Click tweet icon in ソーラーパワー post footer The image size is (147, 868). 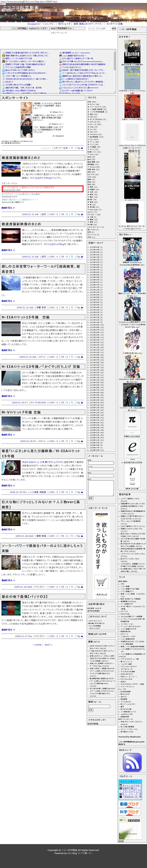72,587
